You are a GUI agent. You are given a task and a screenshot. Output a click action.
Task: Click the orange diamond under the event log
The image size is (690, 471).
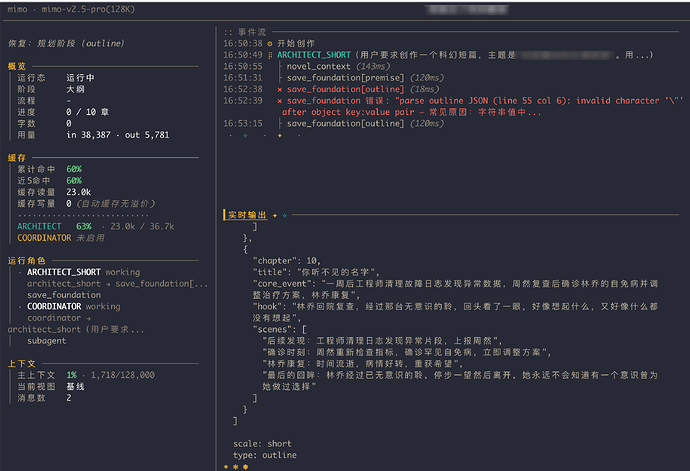point(280,136)
